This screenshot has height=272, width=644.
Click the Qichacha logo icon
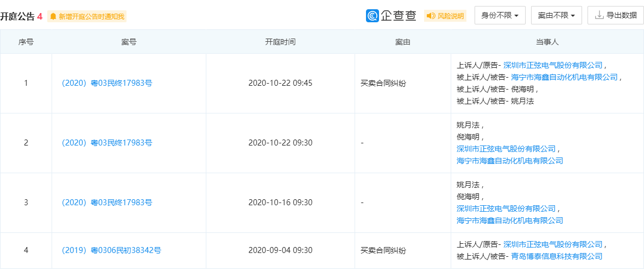coord(372,16)
